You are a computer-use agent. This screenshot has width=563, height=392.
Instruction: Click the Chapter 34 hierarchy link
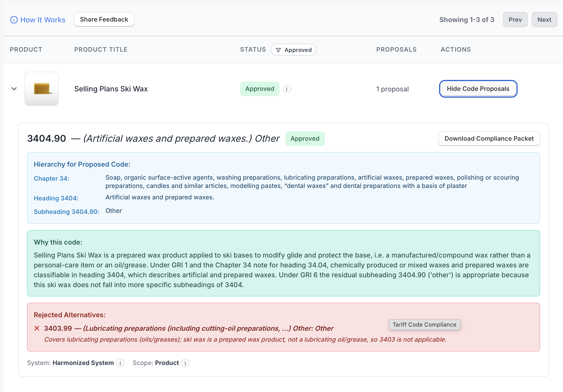coord(51,178)
